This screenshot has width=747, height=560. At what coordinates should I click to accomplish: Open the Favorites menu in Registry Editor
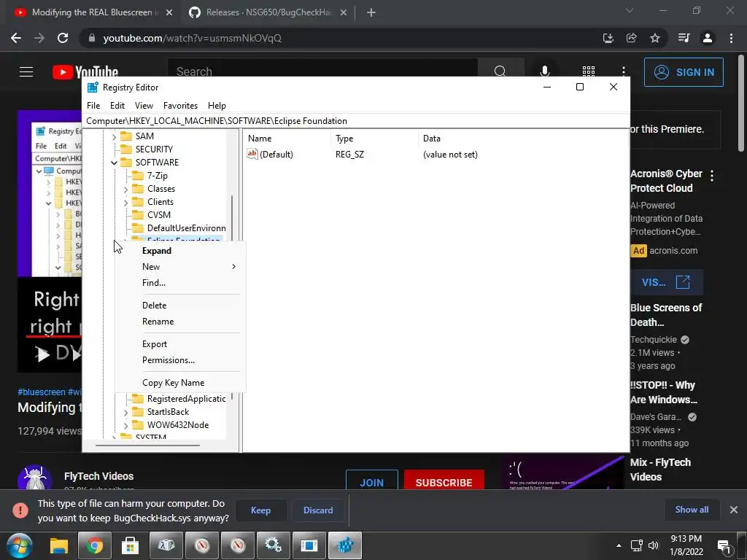coord(180,106)
